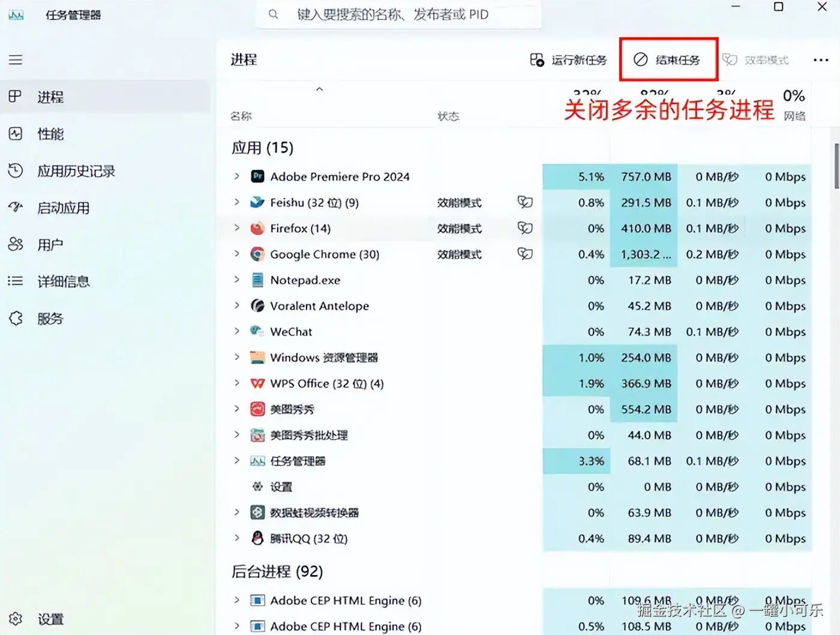Click the Windows 资源管理器 folder icon
Screen dimensions: 840x635
257,357
